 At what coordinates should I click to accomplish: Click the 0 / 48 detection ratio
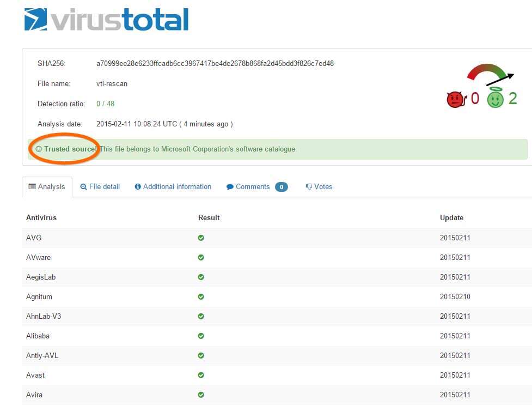[x=106, y=104]
